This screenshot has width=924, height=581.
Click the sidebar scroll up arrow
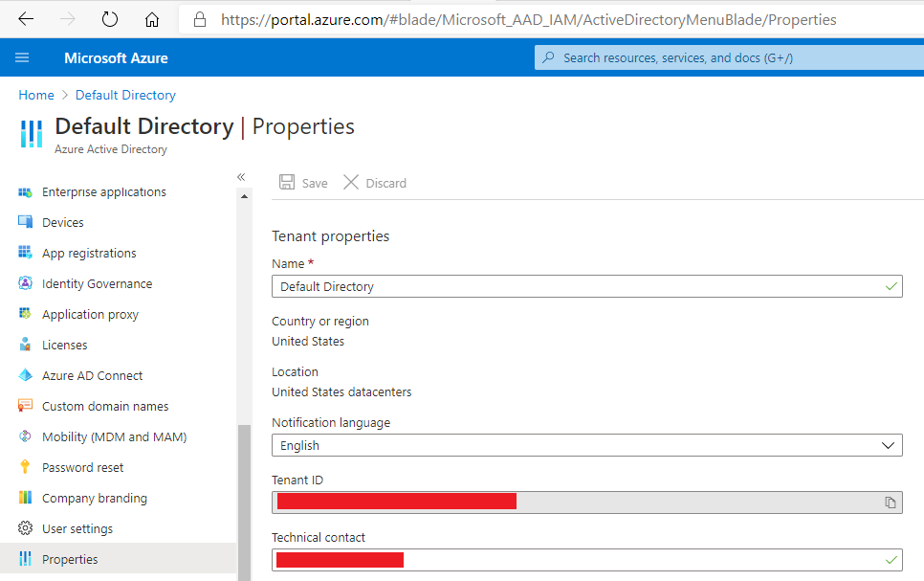click(244, 196)
